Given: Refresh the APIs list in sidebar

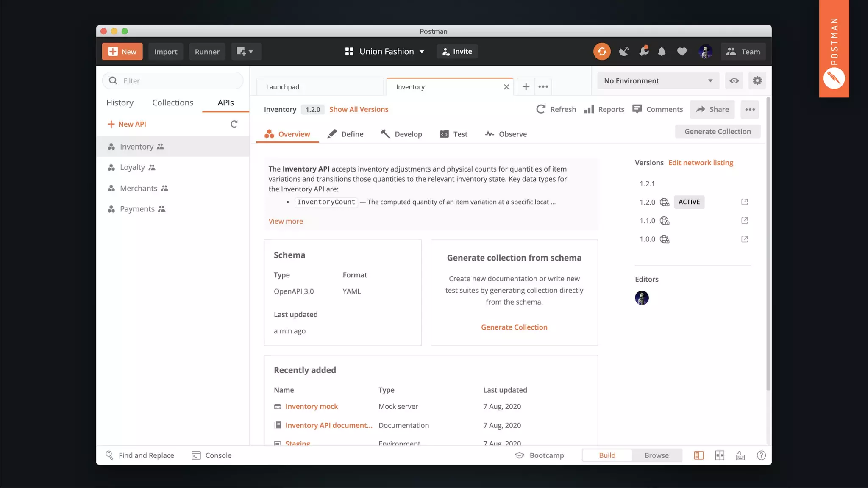Looking at the screenshot, I should point(234,124).
